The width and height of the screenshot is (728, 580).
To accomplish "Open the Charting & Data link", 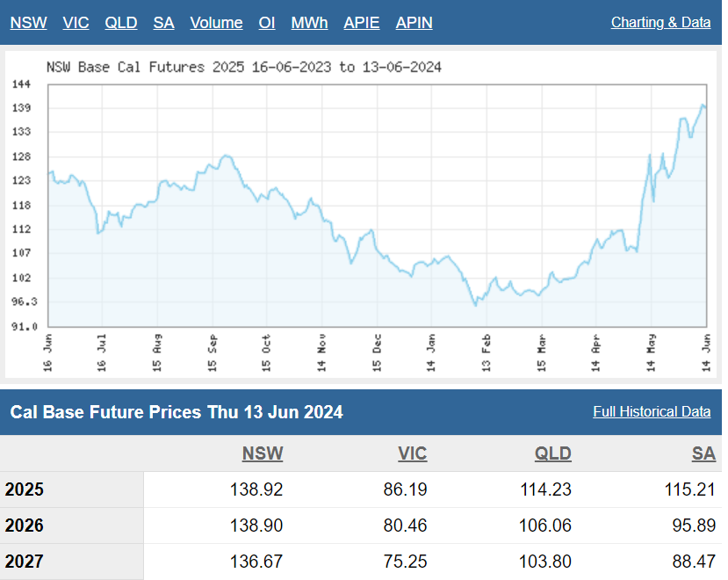I will tap(660, 22).
